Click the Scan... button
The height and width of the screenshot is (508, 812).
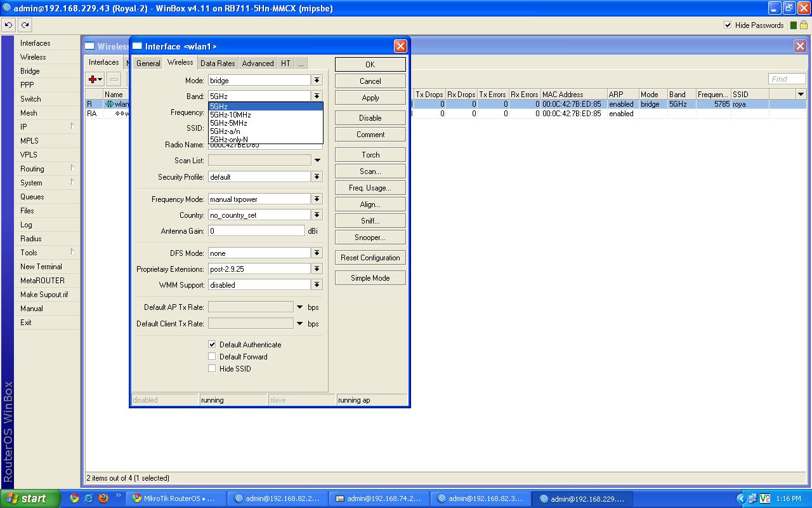pos(370,171)
